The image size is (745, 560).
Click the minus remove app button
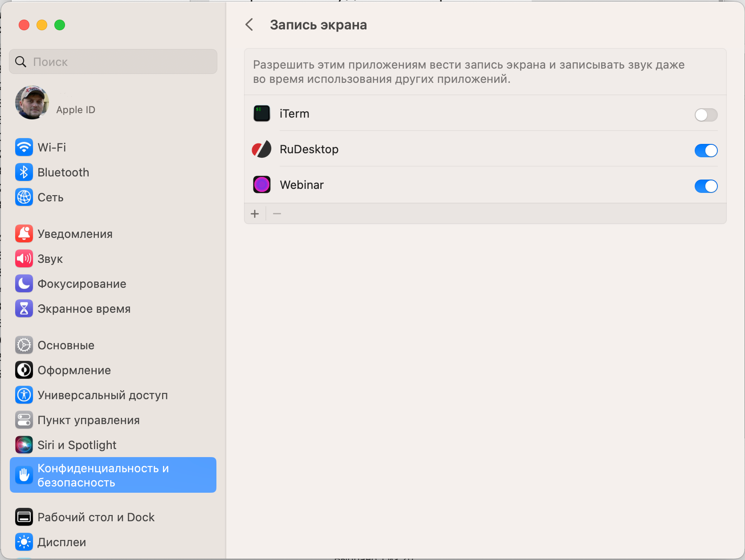(x=277, y=214)
